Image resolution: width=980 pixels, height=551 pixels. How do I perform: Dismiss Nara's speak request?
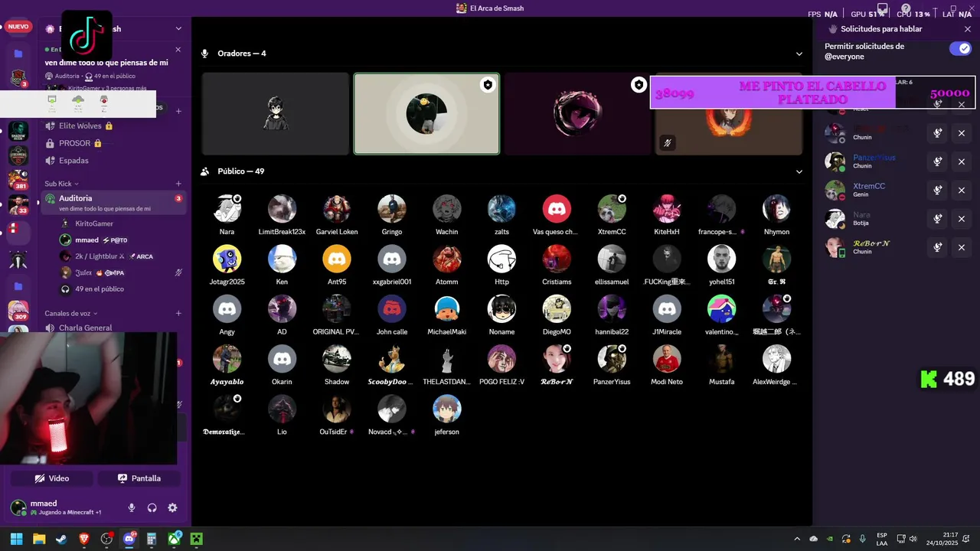click(962, 219)
